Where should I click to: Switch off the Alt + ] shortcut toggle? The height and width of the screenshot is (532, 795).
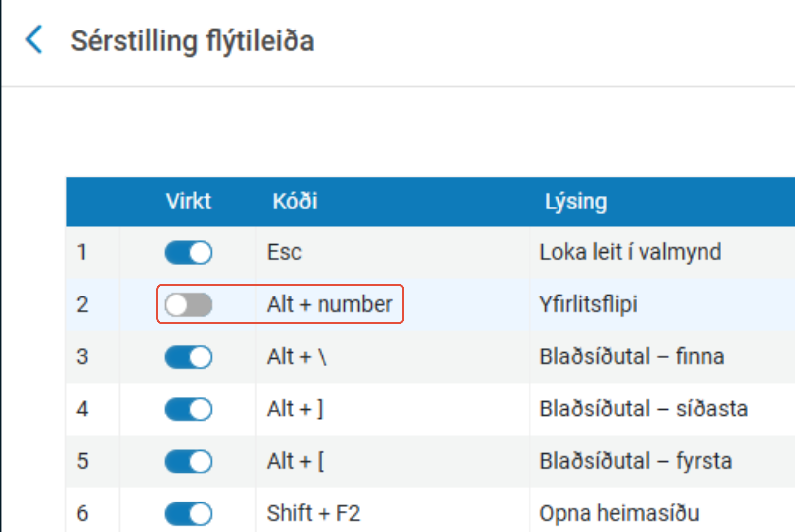click(188, 409)
